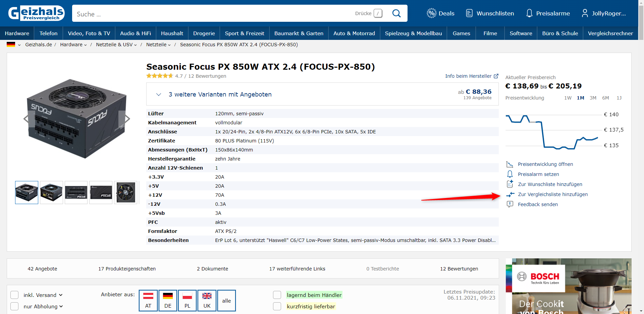Screen dimensions: 644x314
Task: Open Netzteile breadcrumb dropdown
Action: point(169,45)
